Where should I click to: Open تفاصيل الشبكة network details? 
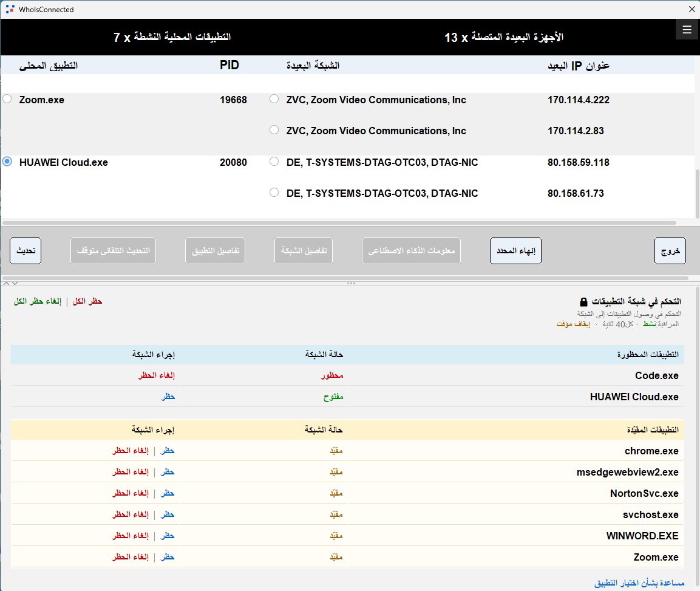click(x=304, y=251)
